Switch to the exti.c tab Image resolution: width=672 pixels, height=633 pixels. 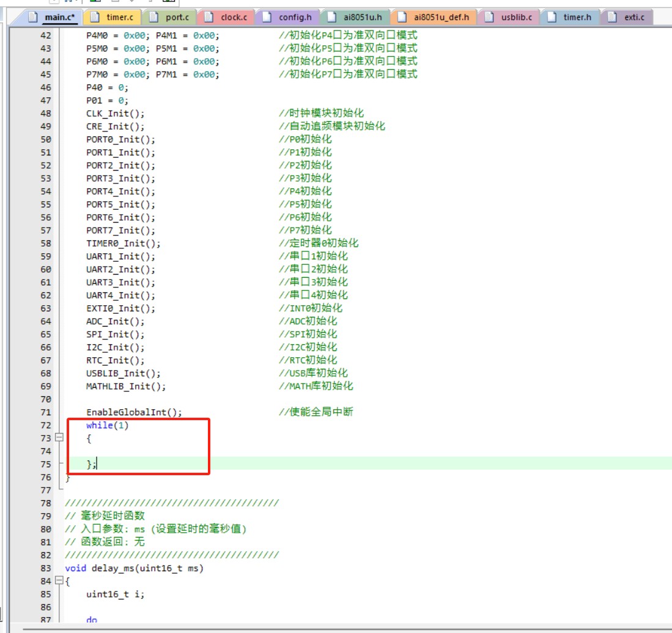click(x=634, y=17)
